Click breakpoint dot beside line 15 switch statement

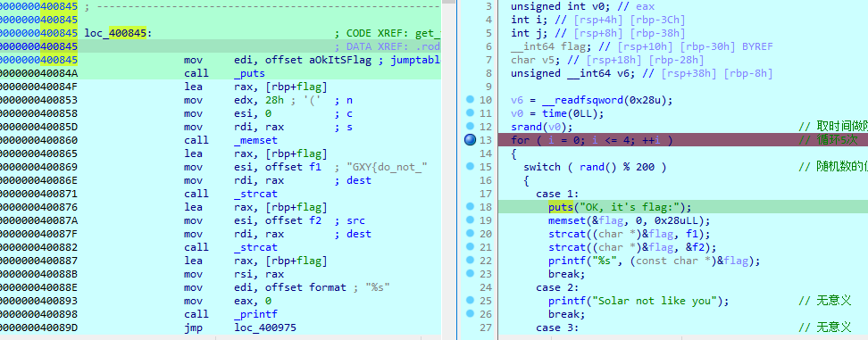coord(470,166)
